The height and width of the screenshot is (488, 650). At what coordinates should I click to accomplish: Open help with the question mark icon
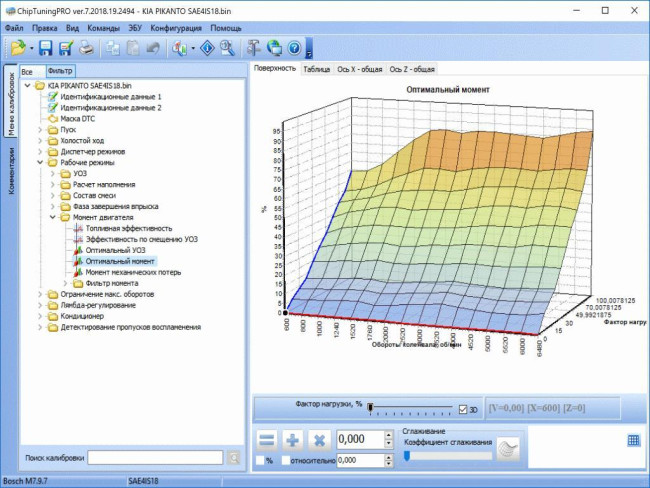coord(294,48)
